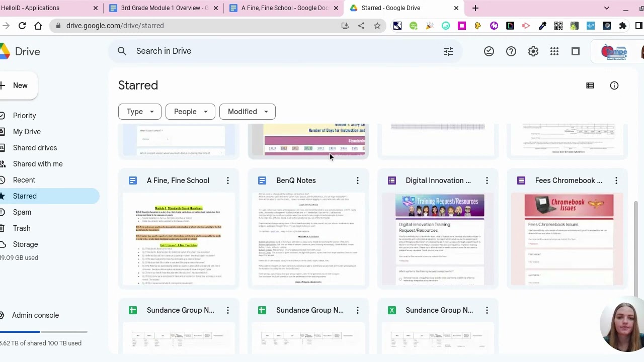Open the Extensions puzzle icon
644x362 pixels.
623,26
